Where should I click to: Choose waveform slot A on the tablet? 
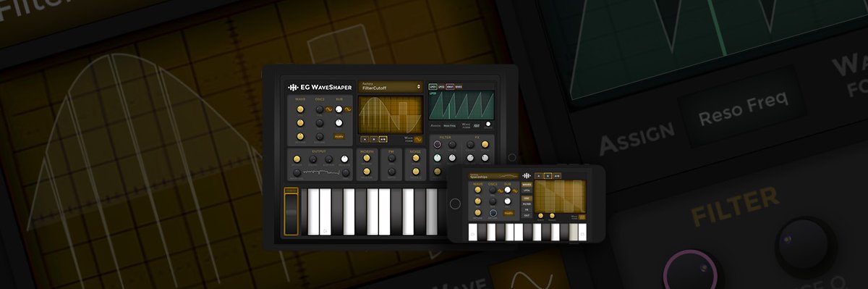click(x=365, y=139)
